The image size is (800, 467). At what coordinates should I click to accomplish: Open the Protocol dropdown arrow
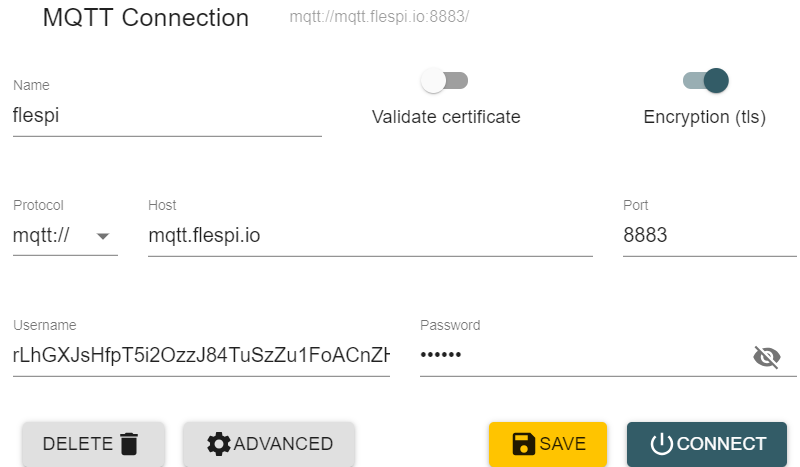click(103, 236)
